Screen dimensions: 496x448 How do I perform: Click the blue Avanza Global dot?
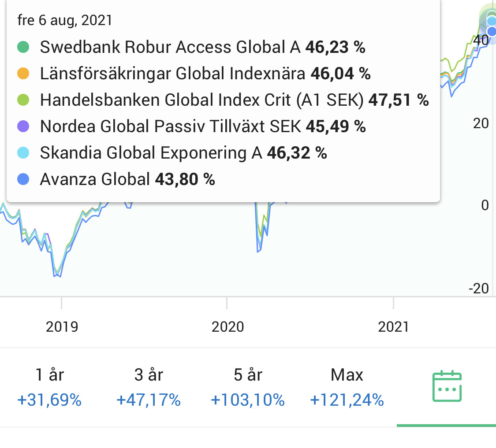pyautogui.click(x=23, y=179)
